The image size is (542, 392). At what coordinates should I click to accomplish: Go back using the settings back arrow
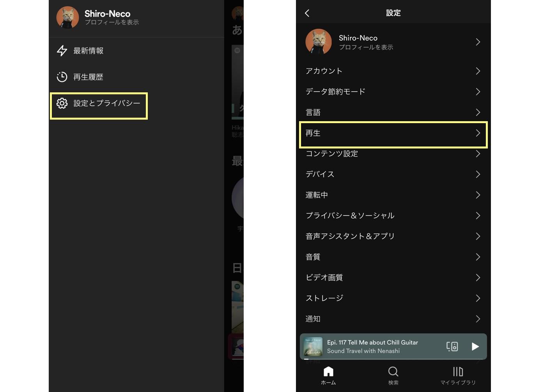tap(307, 13)
